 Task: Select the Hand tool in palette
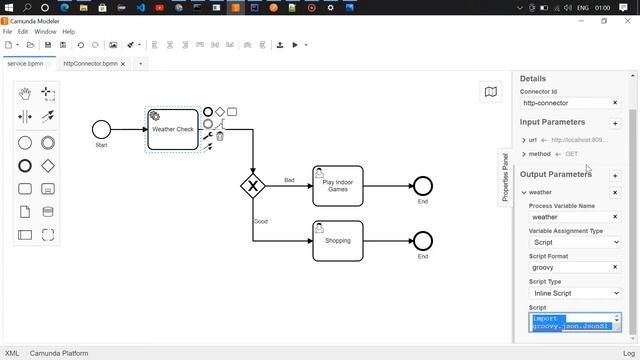pos(25,93)
